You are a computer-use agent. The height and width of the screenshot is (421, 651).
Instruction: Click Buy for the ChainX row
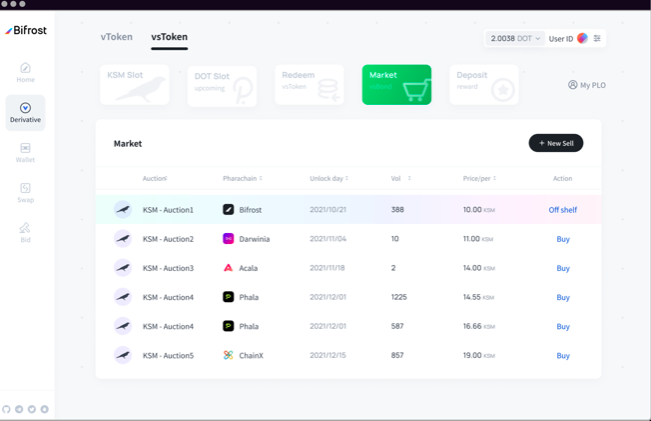click(x=563, y=355)
